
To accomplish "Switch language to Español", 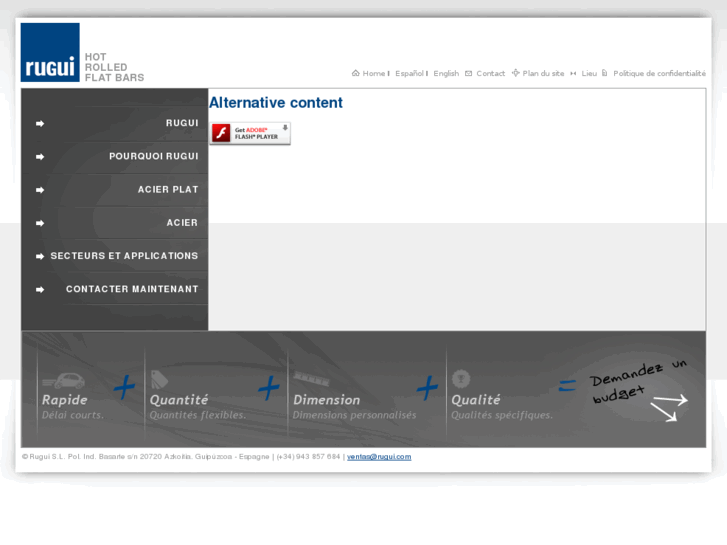I will tap(409, 73).
